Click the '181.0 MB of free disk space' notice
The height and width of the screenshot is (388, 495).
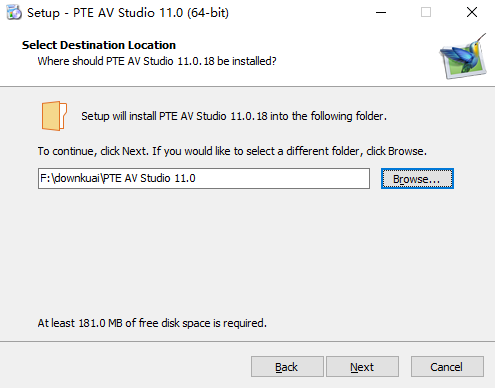point(152,323)
